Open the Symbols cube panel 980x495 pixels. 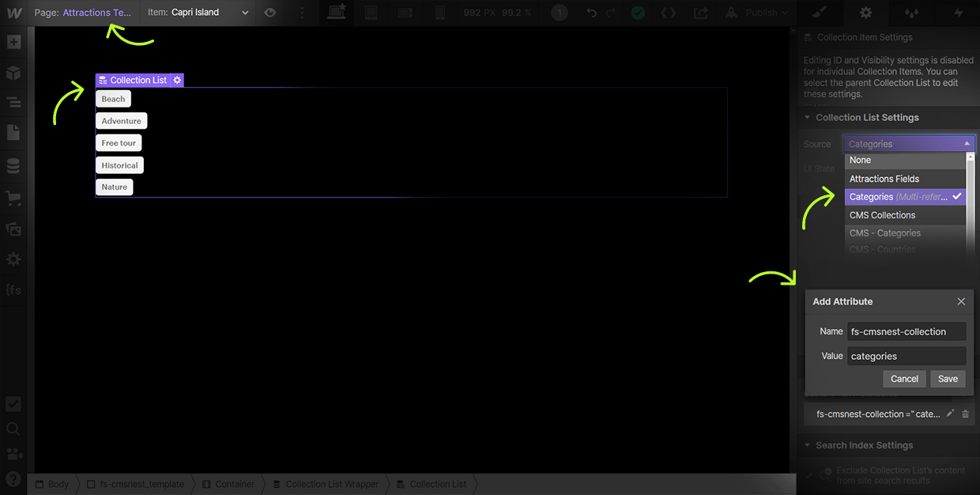click(13, 73)
